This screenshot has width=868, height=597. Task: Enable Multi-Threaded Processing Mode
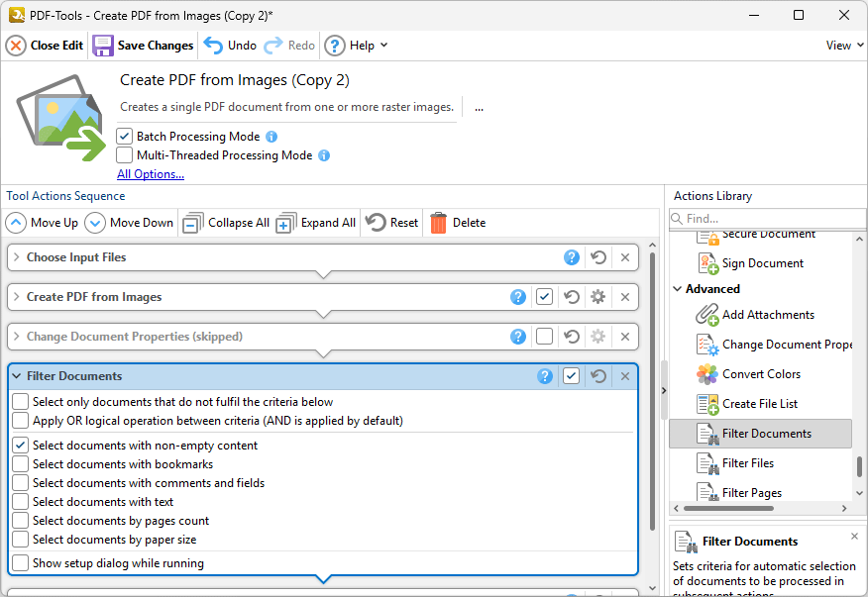click(x=125, y=154)
